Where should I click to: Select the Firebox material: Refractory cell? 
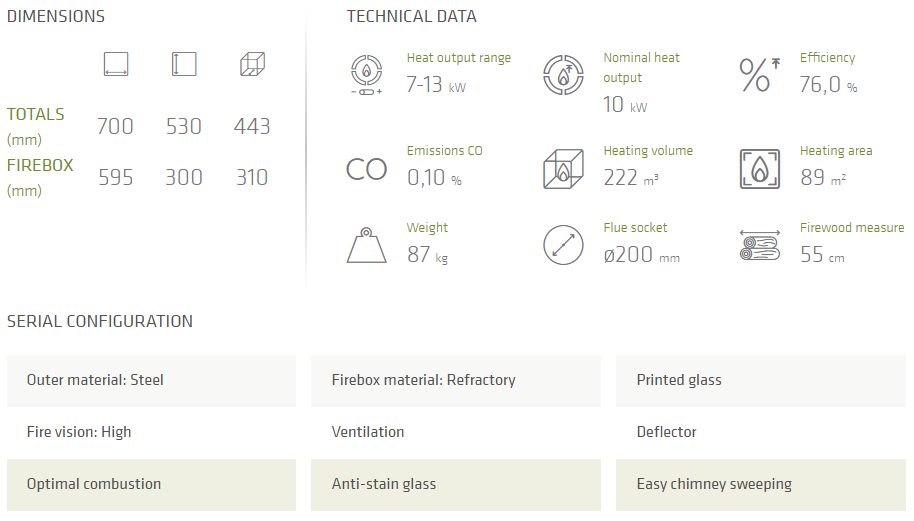tap(456, 380)
